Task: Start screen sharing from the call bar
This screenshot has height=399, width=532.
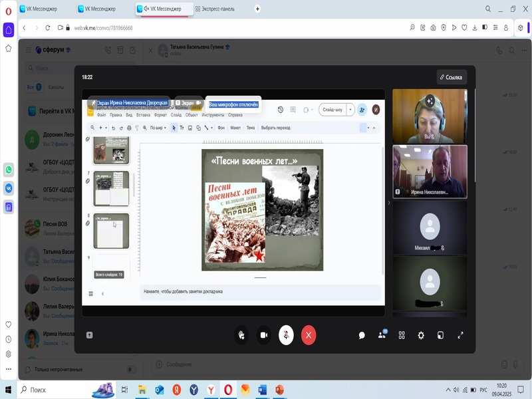Action: tap(89, 335)
